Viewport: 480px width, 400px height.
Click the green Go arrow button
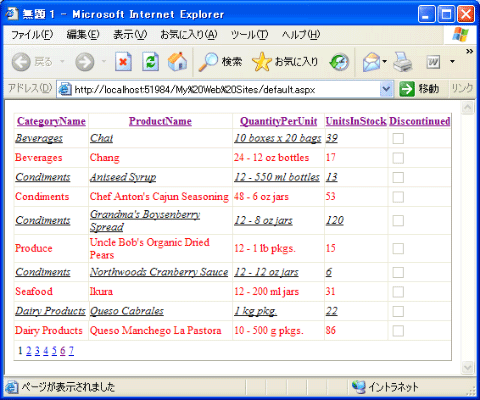(407, 89)
